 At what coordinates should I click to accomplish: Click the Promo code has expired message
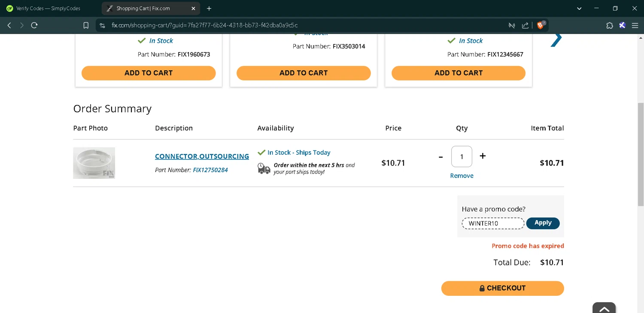pos(528,246)
